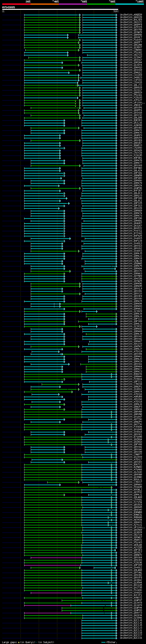Select hit label UniRef100_O22117
146x644 pixels.
[x=131, y=90]
